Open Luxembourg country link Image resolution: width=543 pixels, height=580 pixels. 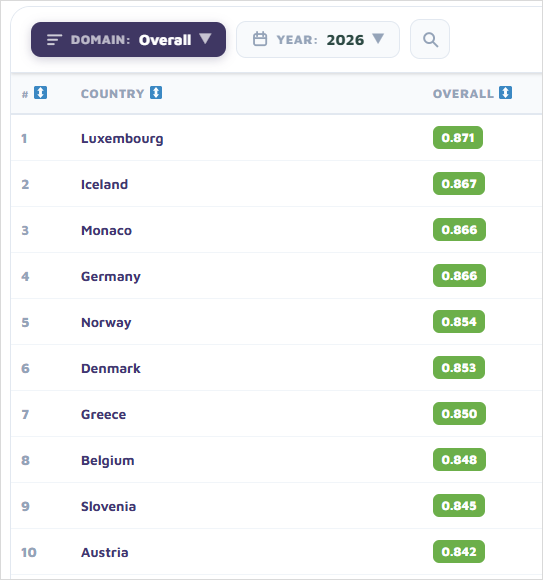pyautogui.click(x=122, y=138)
